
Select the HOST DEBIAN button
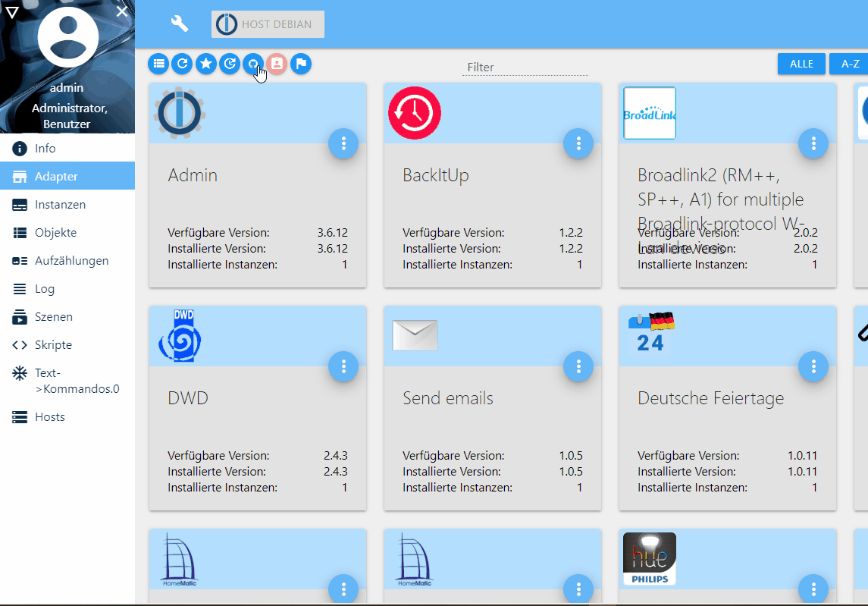[268, 24]
